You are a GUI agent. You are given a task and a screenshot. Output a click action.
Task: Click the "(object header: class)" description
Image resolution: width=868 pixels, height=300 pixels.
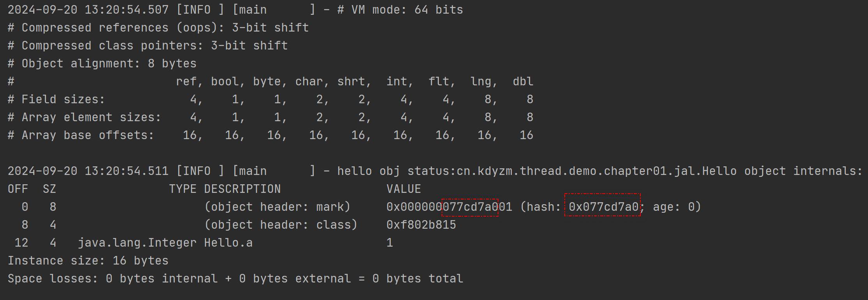[281, 225]
